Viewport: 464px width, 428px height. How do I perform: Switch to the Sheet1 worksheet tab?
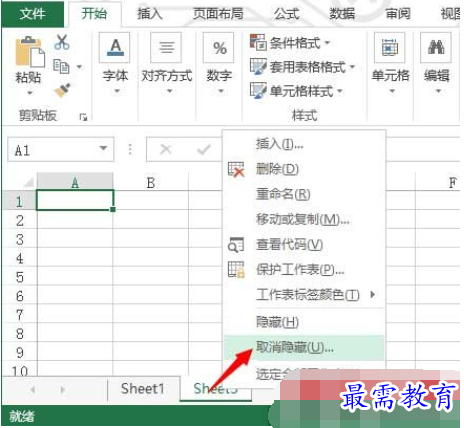(x=143, y=389)
